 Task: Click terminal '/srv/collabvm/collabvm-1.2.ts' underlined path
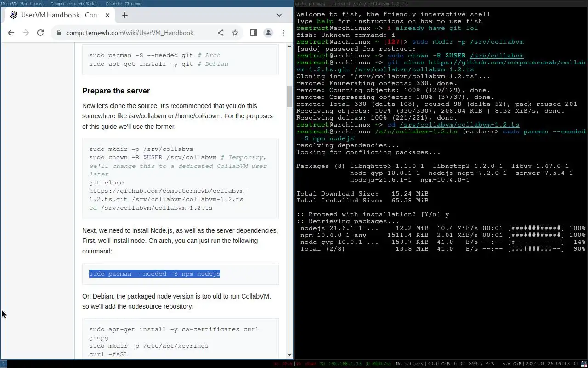point(459,125)
